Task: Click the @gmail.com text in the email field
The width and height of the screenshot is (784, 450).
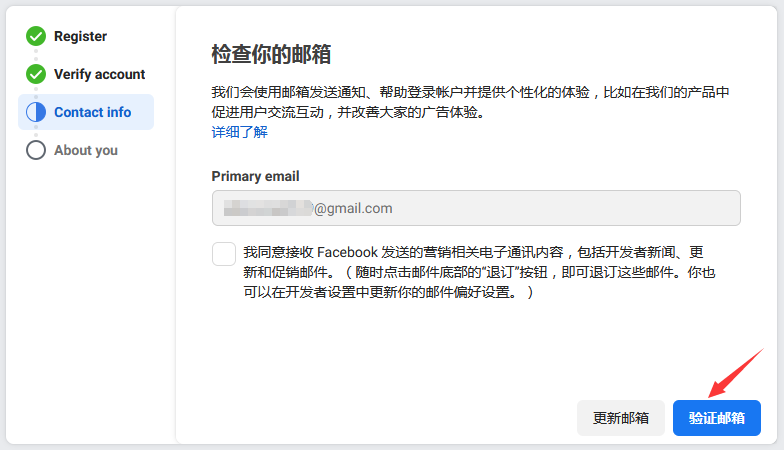Action: [353, 208]
